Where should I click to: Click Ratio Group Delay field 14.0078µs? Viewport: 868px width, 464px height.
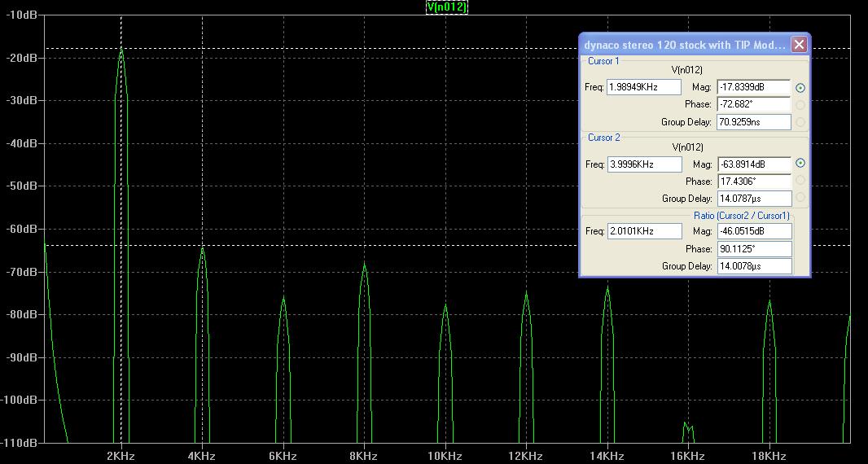[x=755, y=265]
